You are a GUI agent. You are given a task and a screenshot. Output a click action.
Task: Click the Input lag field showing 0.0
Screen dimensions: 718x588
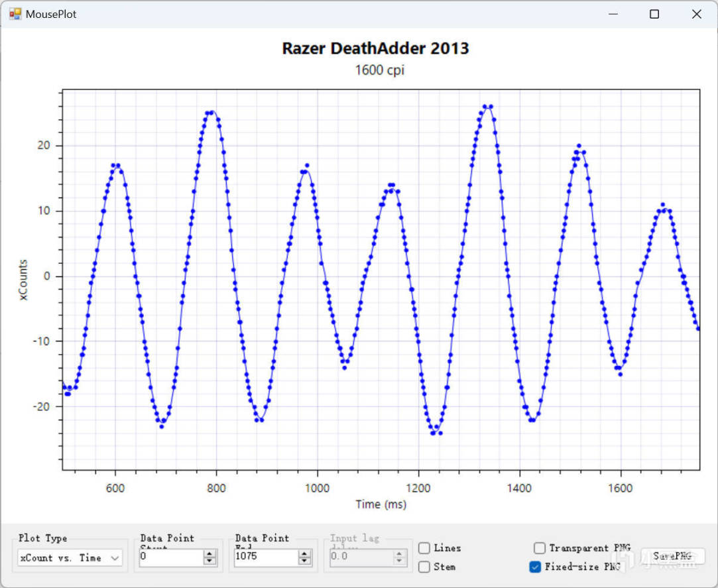(x=359, y=558)
